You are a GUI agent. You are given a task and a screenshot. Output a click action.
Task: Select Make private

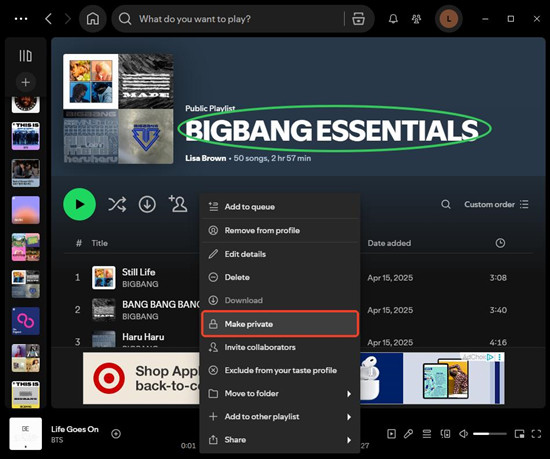280,324
